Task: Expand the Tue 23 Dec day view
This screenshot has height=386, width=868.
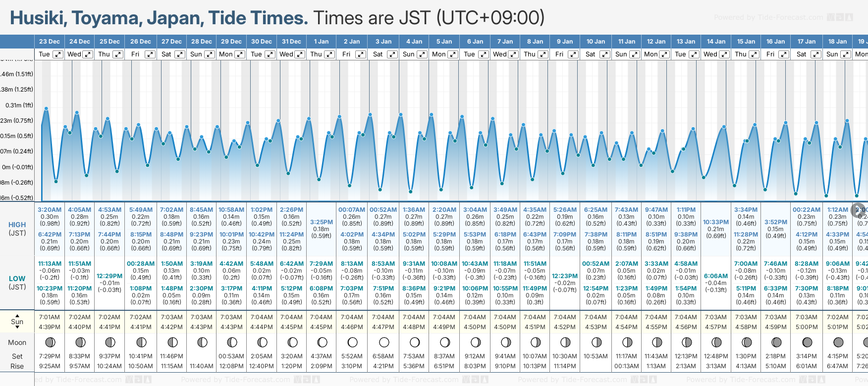Action: (x=58, y=54)
